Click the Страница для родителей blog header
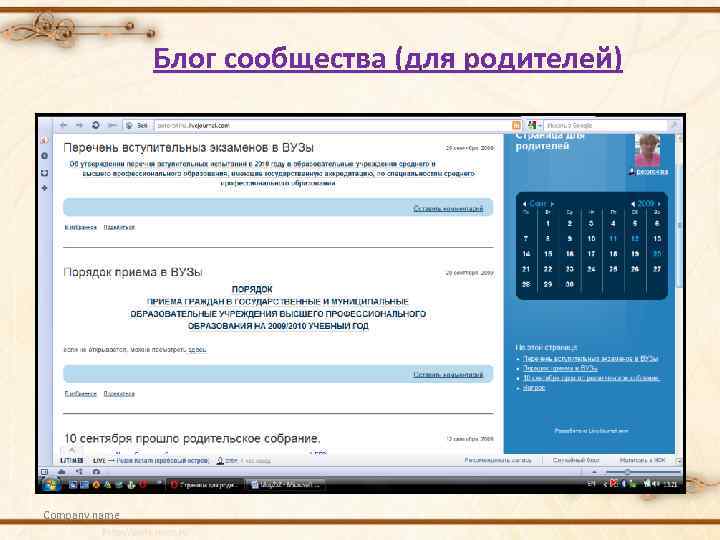This screenshot has width=720, height=540. point(549,141)
